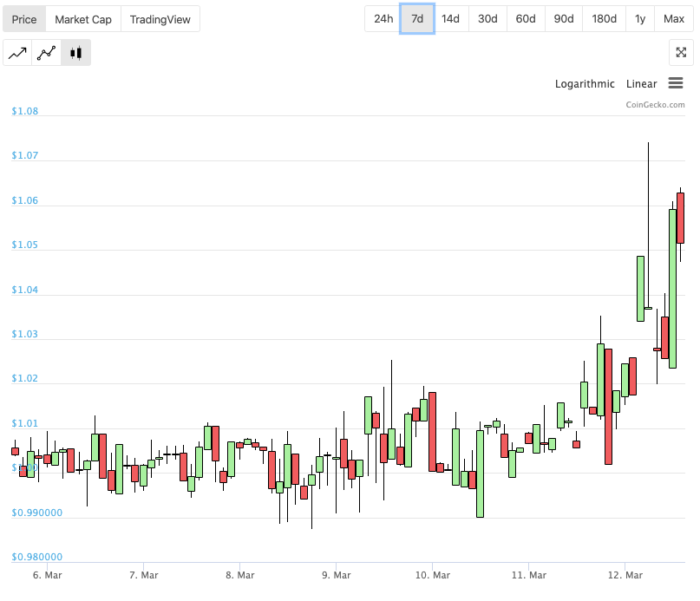The image size is (700, 601).
Task: Select the 14d time range
Action: coord(450,19)
